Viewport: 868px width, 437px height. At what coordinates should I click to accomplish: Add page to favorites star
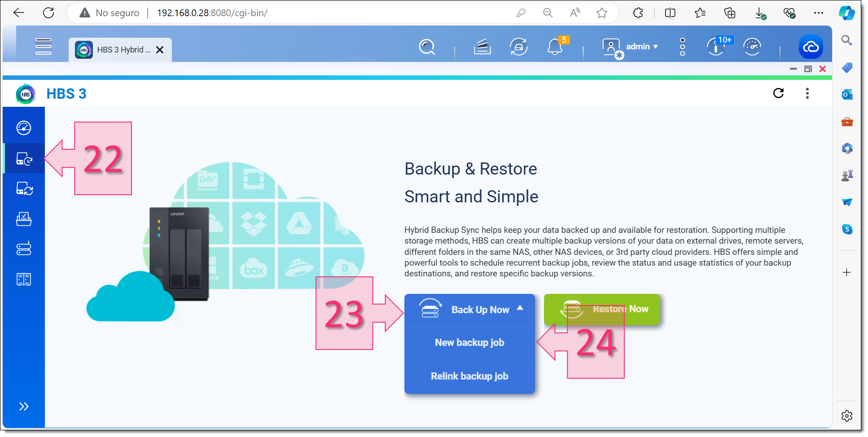(x=602, y=13)
